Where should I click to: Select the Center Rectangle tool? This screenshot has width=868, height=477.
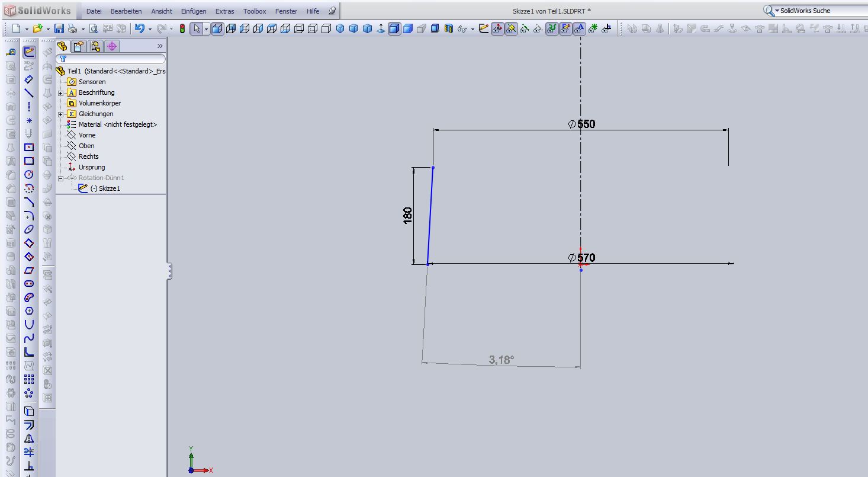pyautogui.click(x=29, y=148)
